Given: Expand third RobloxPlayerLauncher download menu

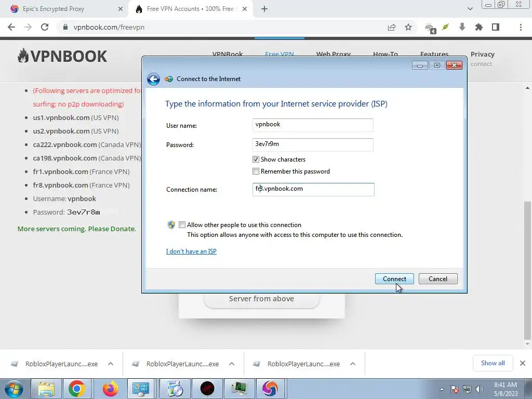Looking at the screenshot, I should coord(353,364).
